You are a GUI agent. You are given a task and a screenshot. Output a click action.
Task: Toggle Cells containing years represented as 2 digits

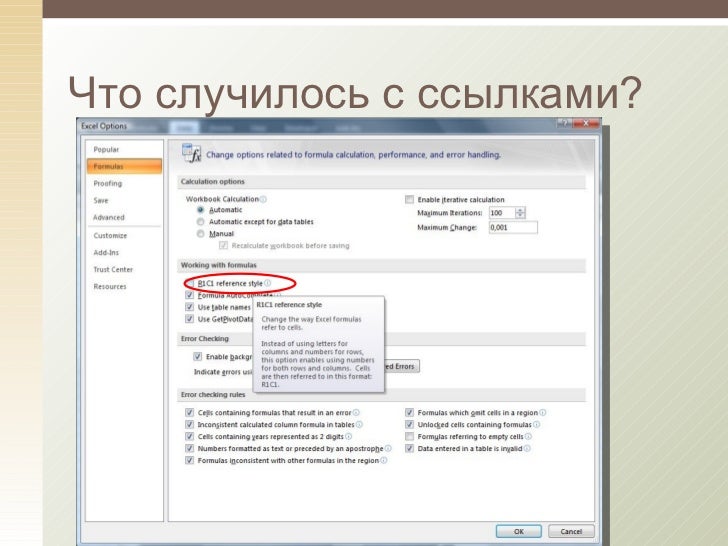point(189,437)
